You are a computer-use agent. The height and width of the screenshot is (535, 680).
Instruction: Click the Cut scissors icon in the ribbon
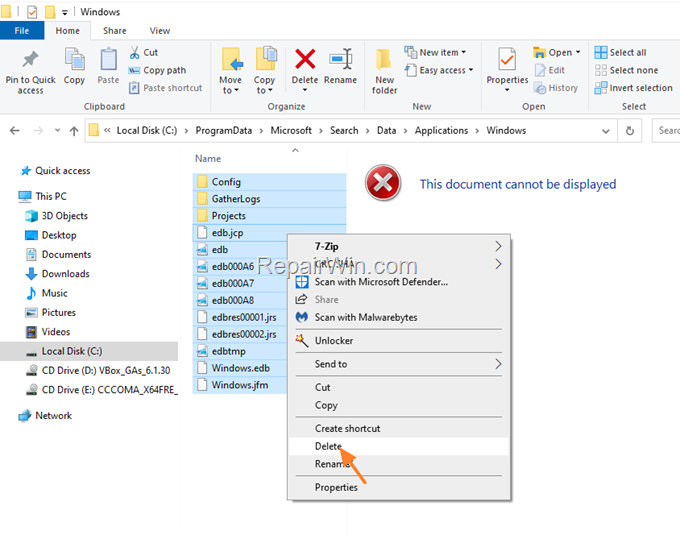[135, 52]
